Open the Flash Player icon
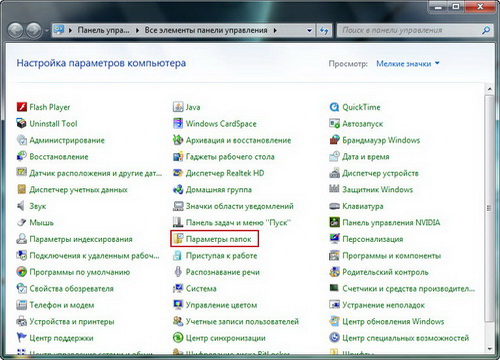This screenshot has width=500, height=360. click(x=22, y=107)
